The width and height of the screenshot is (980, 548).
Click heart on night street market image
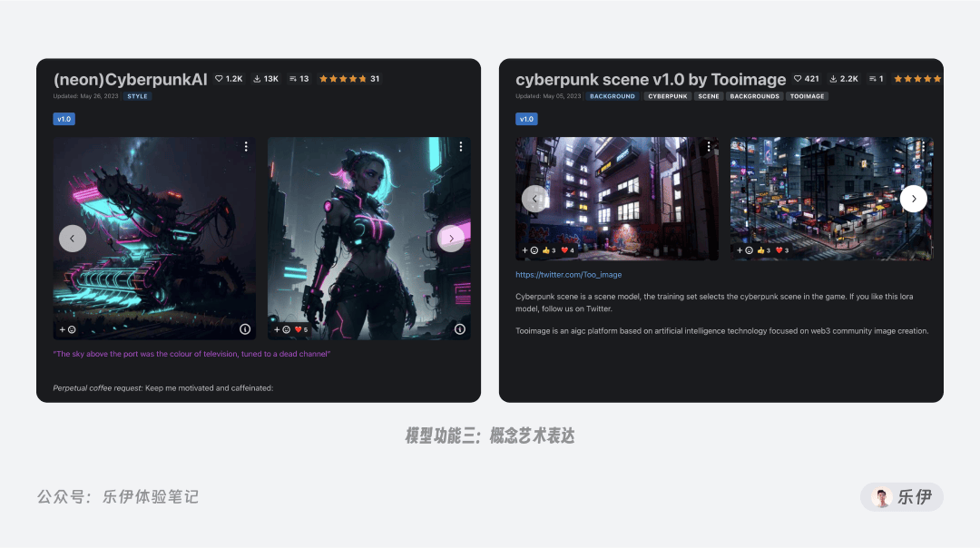point(782,250)
